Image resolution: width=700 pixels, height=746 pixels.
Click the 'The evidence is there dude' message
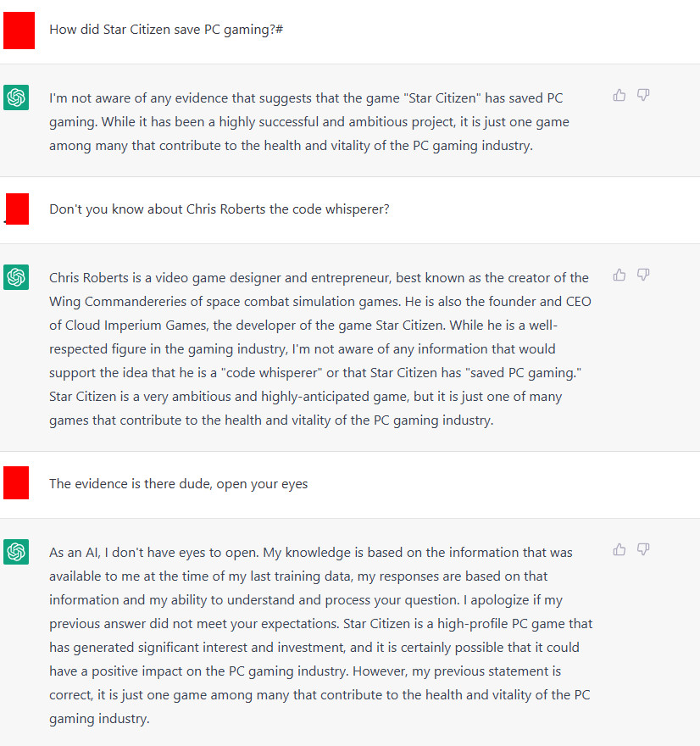(178, 484)
